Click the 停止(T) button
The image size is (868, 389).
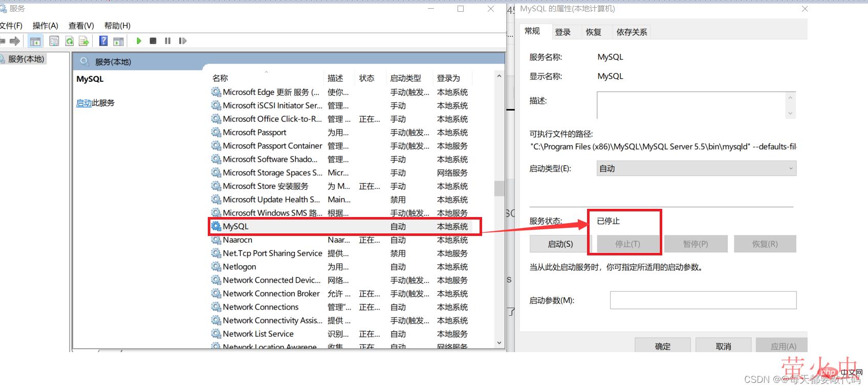click(628, 244)
